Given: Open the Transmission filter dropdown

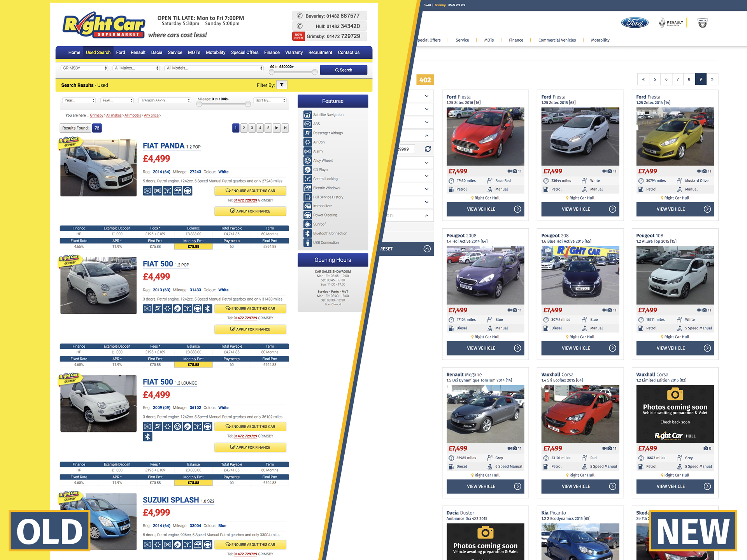Looking at the screenshot, I should coord(165,100).
